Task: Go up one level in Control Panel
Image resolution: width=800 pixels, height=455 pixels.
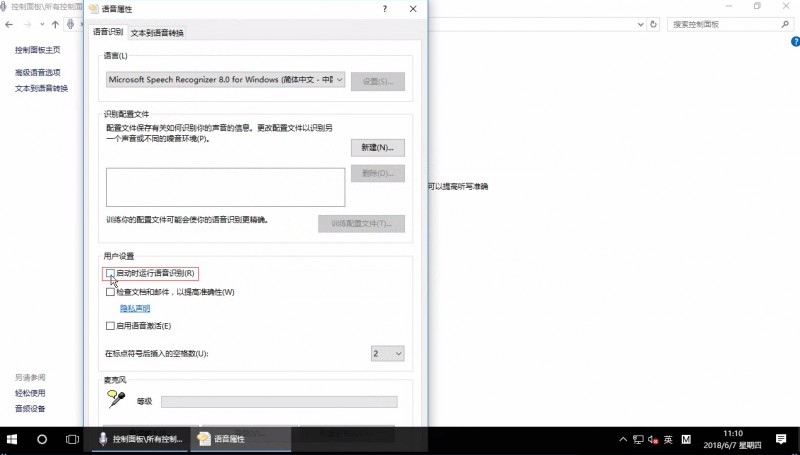Action: click(x=55, y=24)
